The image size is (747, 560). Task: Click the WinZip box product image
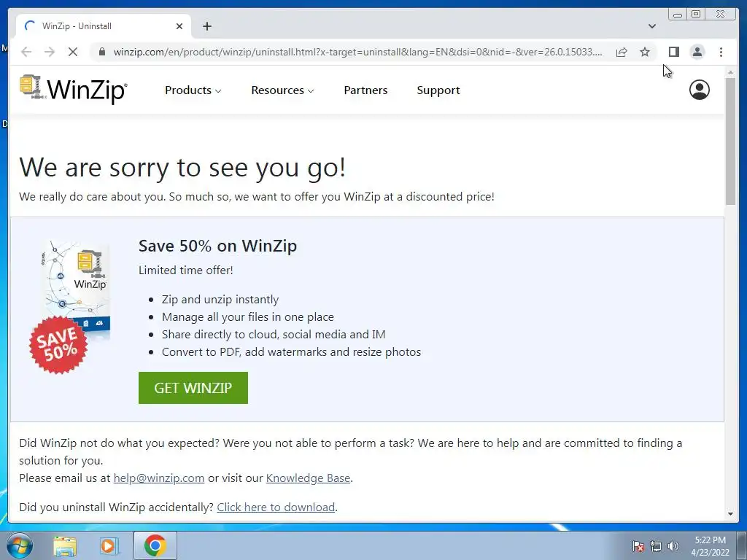click(69, 306)
